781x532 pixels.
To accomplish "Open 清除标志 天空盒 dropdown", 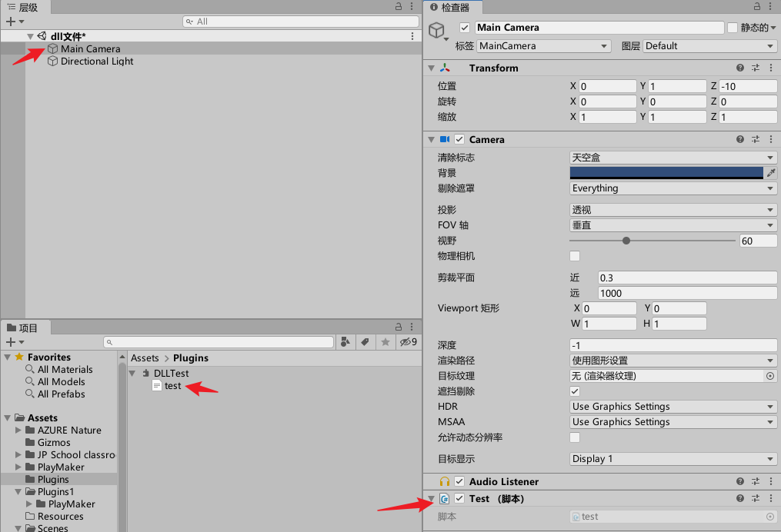I will pos(673,158).
